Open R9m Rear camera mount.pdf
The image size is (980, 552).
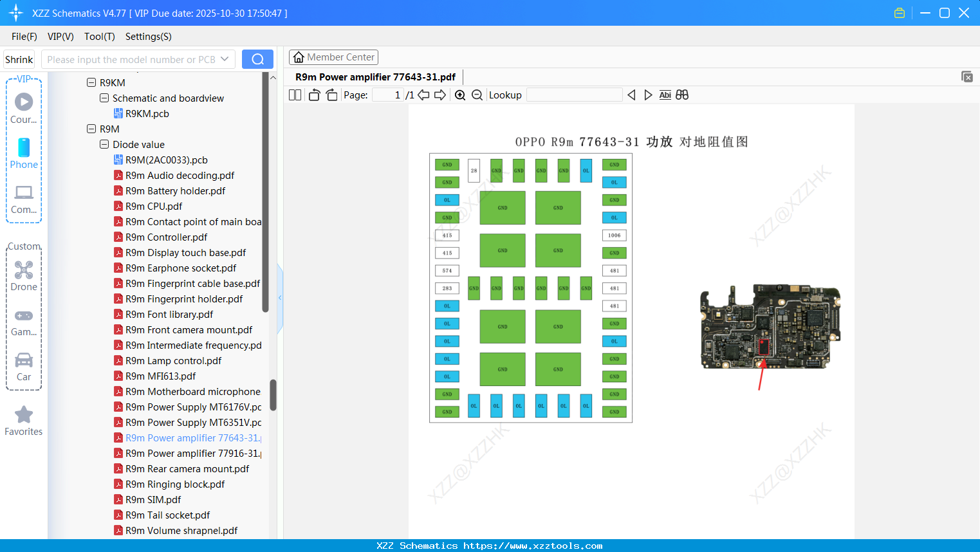181,468
